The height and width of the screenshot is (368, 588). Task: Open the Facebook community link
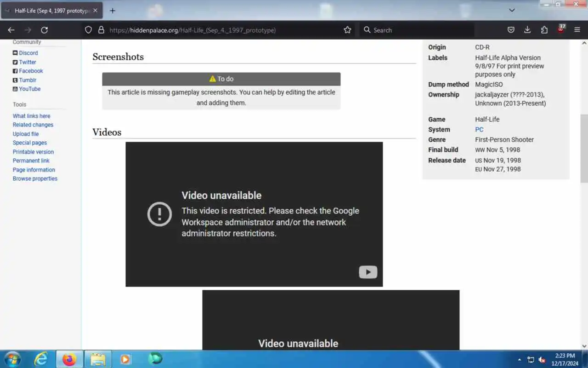[x=31, y=71]
